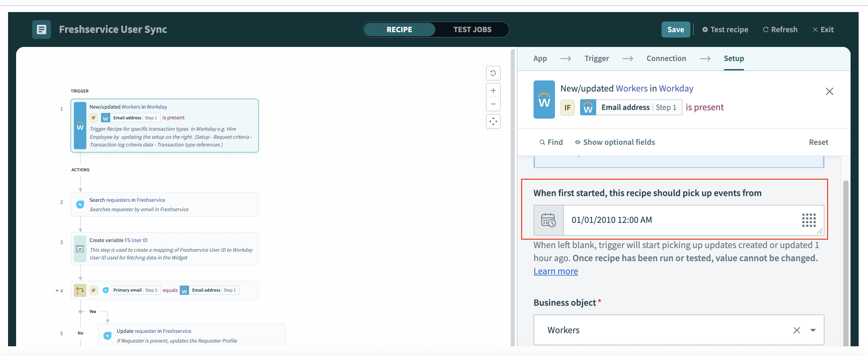The height and width of the screenshot is (356, 868).
Task: Click the fit-to-screen pan icon
Action: coord(493,121)
